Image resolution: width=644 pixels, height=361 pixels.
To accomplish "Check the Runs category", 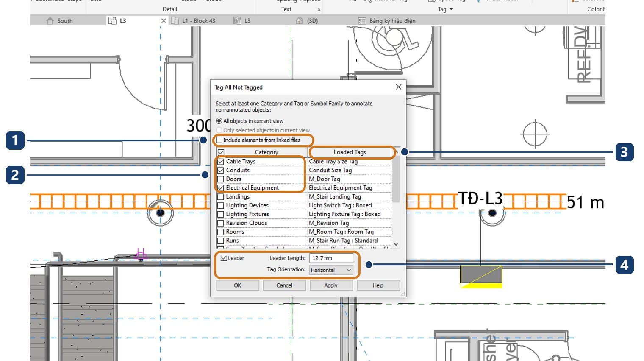I will (x=221, y=241).
